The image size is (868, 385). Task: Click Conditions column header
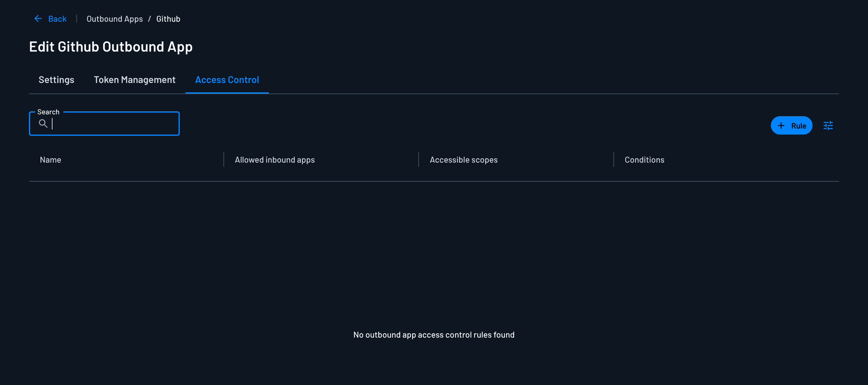click(x=644, y=160)
